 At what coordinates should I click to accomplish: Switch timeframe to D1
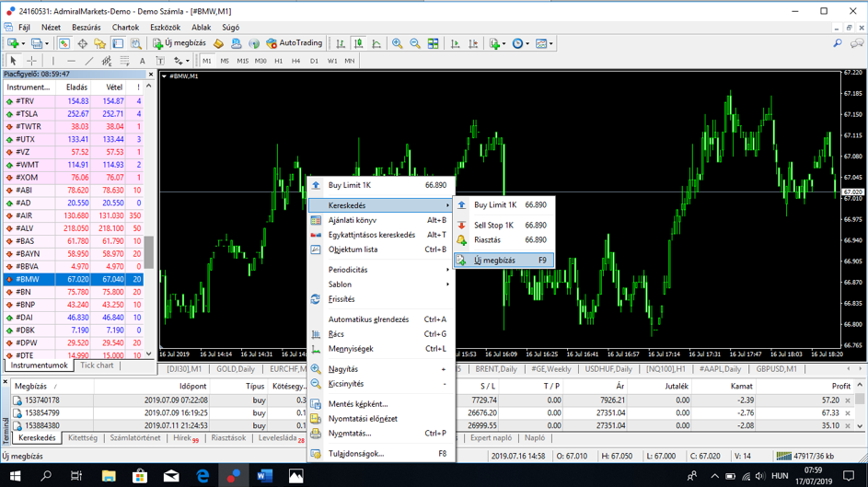click(x=314, y=61)
